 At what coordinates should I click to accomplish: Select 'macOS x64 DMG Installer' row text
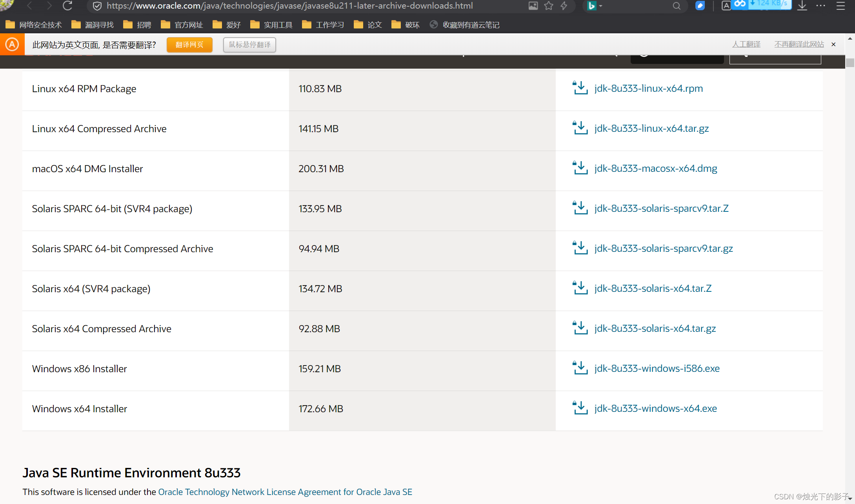pos(87,169)
